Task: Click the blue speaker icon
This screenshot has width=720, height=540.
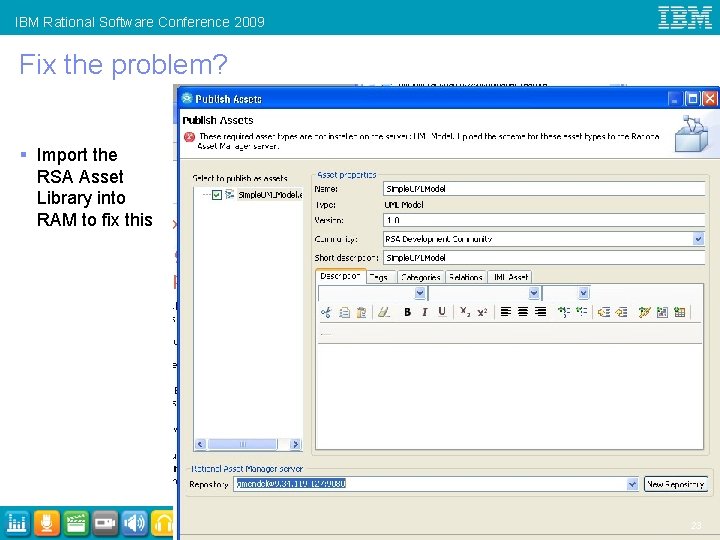Action: pos(135,523)
